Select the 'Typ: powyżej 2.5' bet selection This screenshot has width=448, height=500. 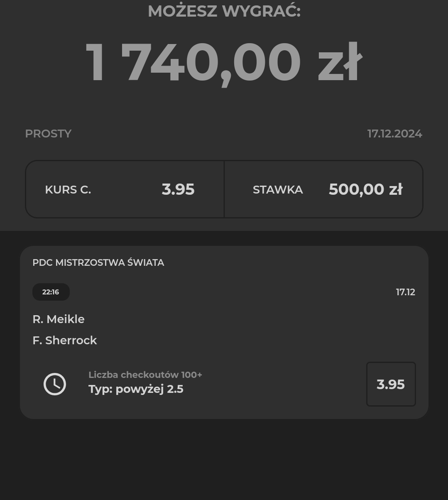click(136, 389)
